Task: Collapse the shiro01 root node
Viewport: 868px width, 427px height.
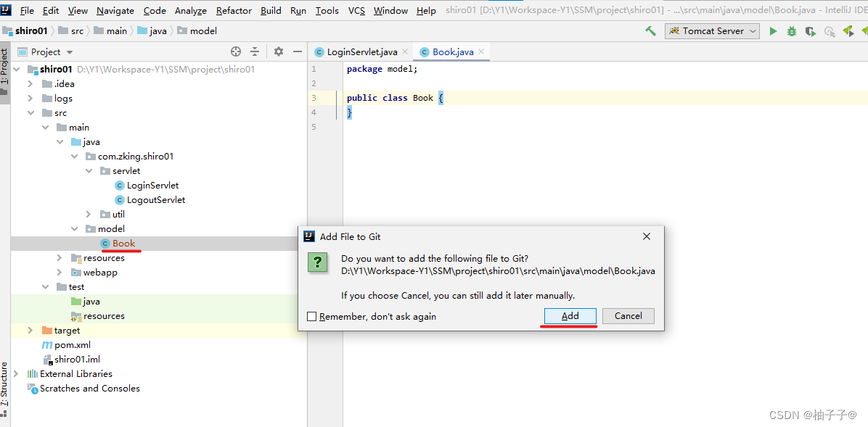Action: pos(17,70)
